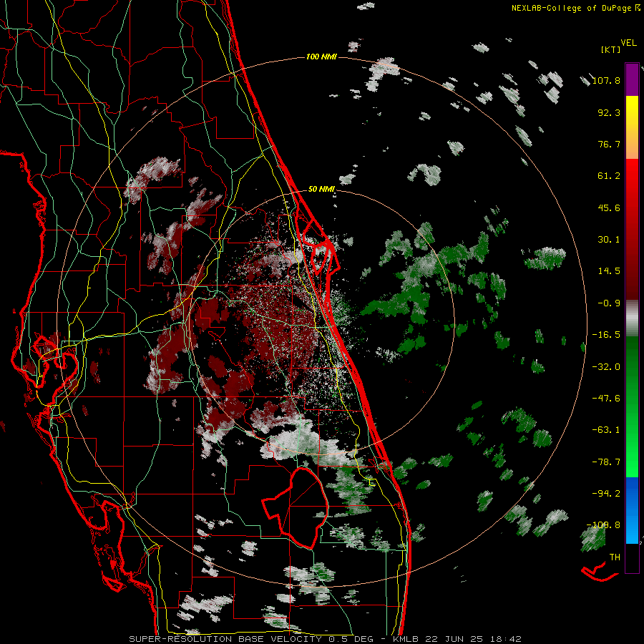The height and width of the screenshot is (644, 644).
Task: Select the -63.1 legend value
Action: (x=606, y=430)
